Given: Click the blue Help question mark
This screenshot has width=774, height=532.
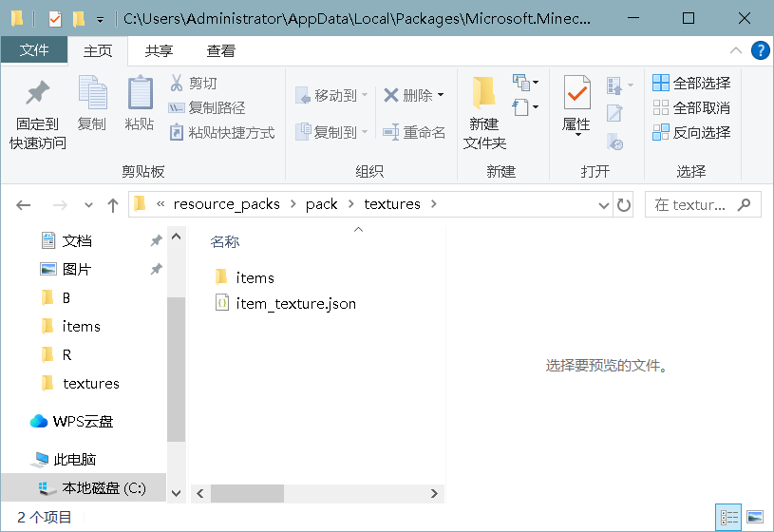Looking at the screenshot, I should [x=760, y=50].
